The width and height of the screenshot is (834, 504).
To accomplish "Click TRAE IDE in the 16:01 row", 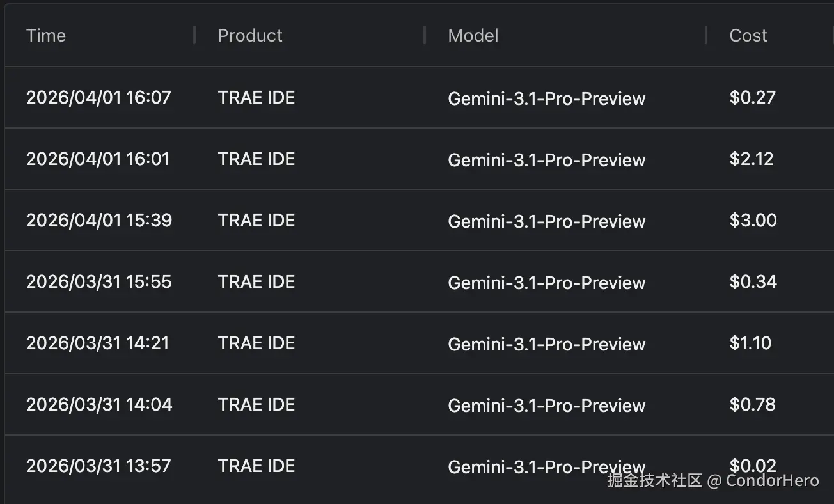I will [256, 159].
